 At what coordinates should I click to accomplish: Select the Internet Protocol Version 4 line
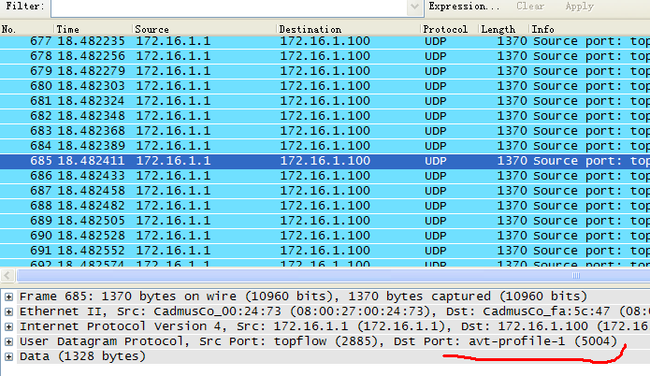click(333, 326)
